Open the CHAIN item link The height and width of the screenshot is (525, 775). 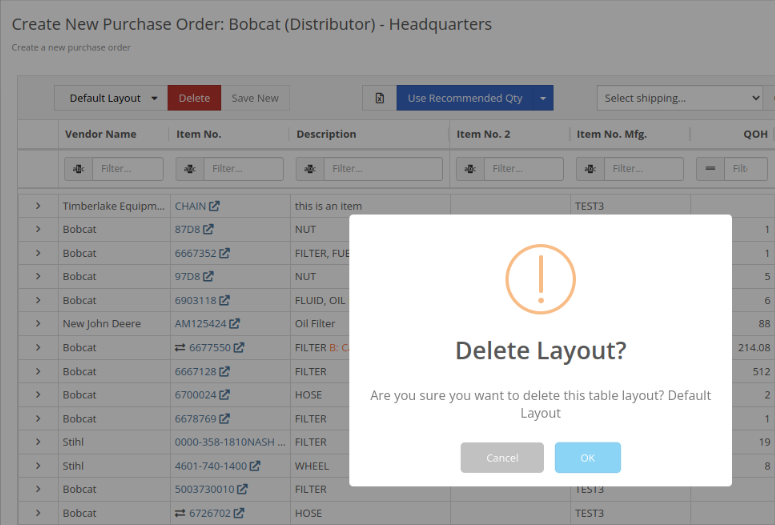point(190,206)
